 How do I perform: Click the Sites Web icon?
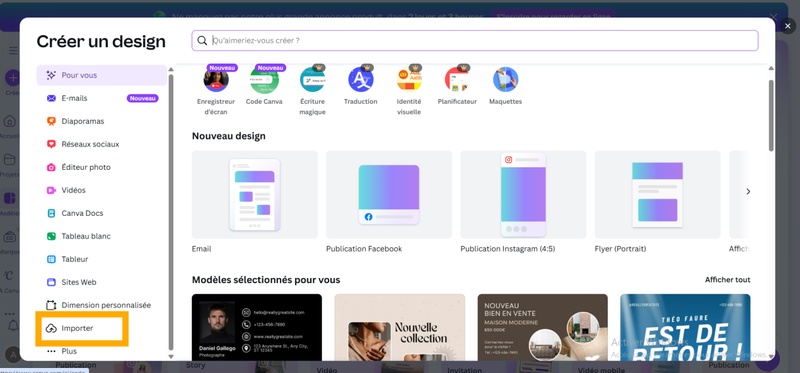51,282
